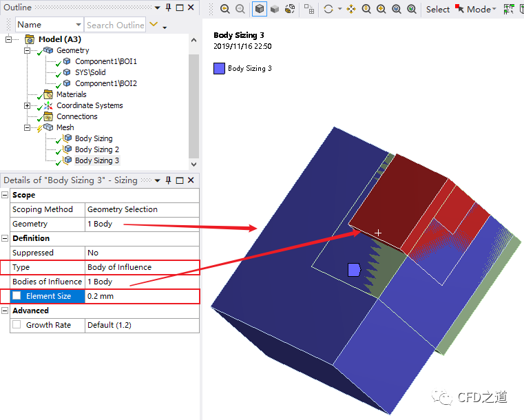Expand the Coordinate Systems tree node
The width and height of the screenshot is (524, 420).
pos(28,105)
